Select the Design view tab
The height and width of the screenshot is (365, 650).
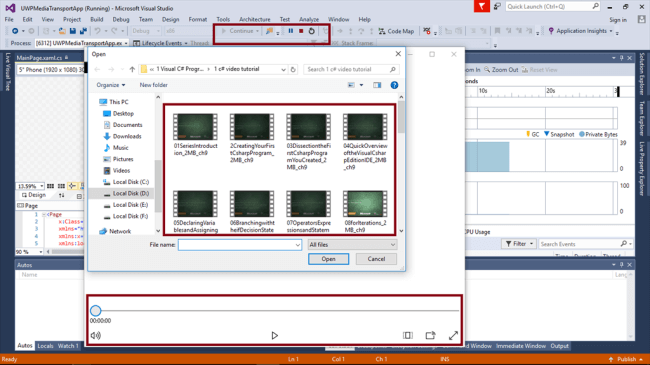(34, 195)
